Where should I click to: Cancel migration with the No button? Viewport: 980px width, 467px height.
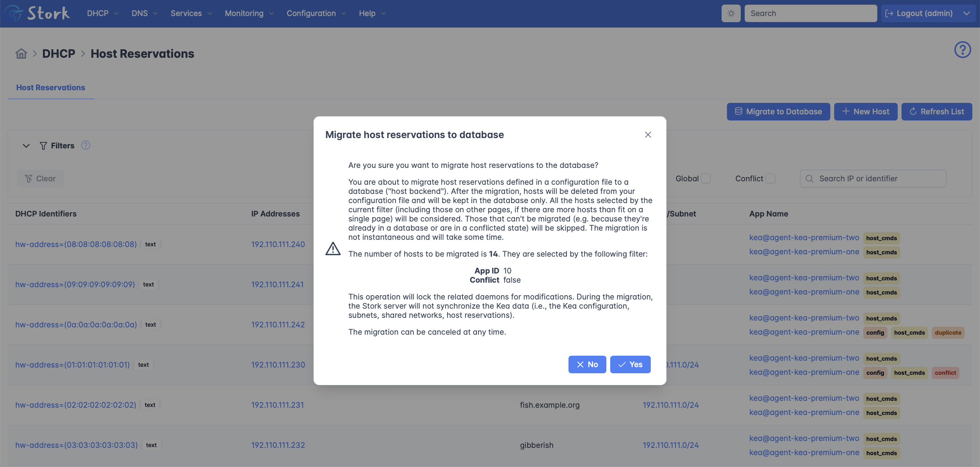click(587, 364)
